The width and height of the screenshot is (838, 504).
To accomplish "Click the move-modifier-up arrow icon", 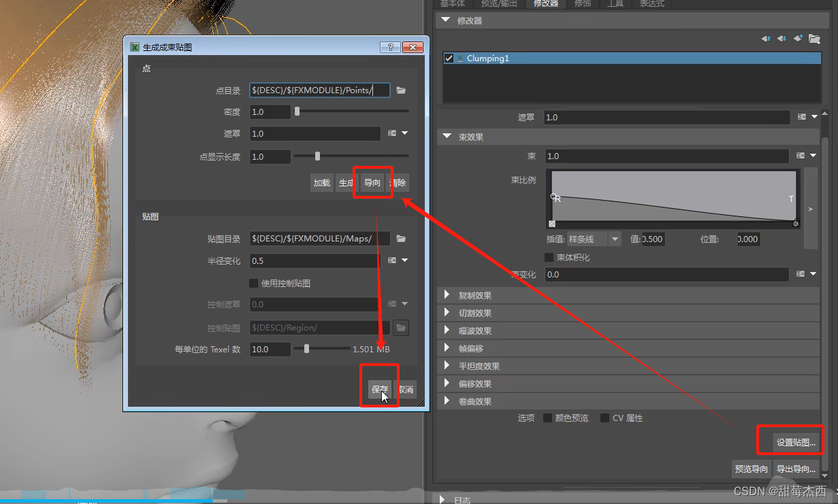I will [766, 39].
